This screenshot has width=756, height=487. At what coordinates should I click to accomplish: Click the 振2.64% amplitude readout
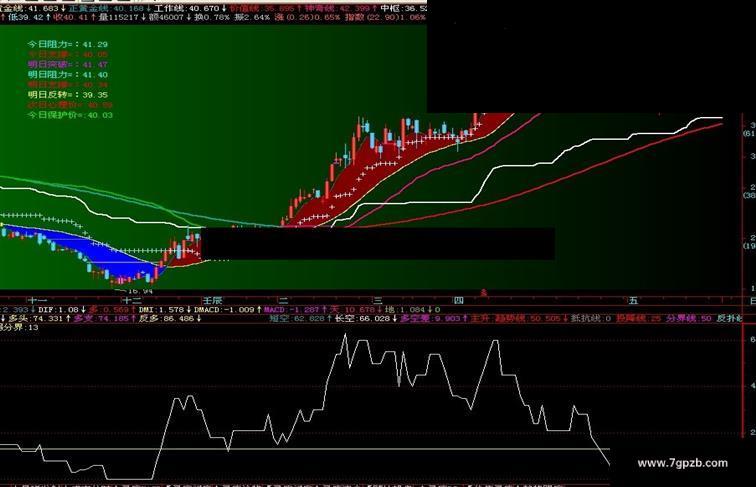click(252, 17)
